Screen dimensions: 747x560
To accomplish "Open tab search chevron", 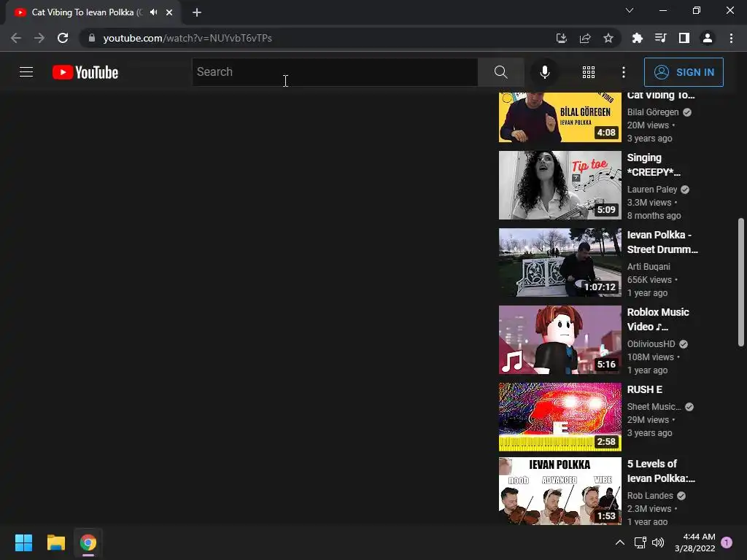I will [x=630, y=10].
